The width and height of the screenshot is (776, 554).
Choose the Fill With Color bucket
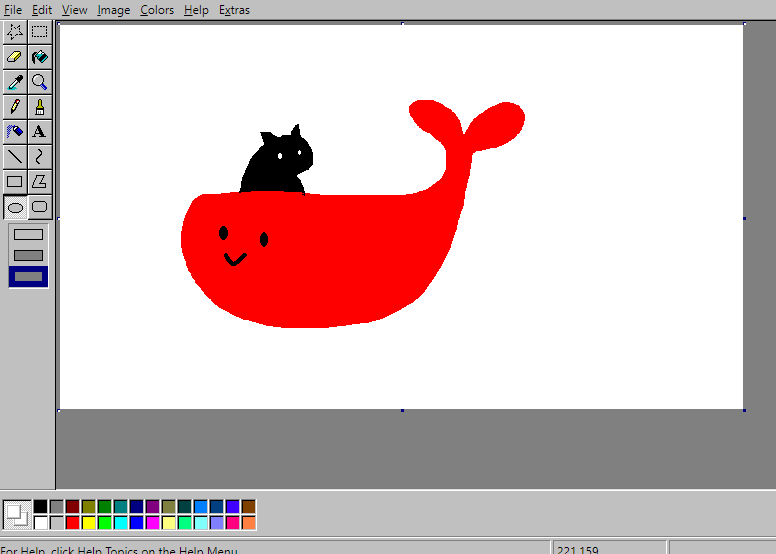40,57
